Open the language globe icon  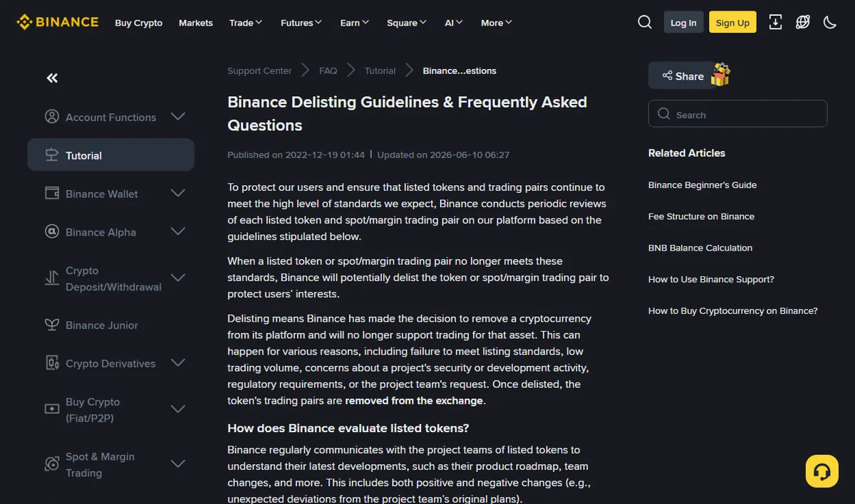[x=803, y=22]
